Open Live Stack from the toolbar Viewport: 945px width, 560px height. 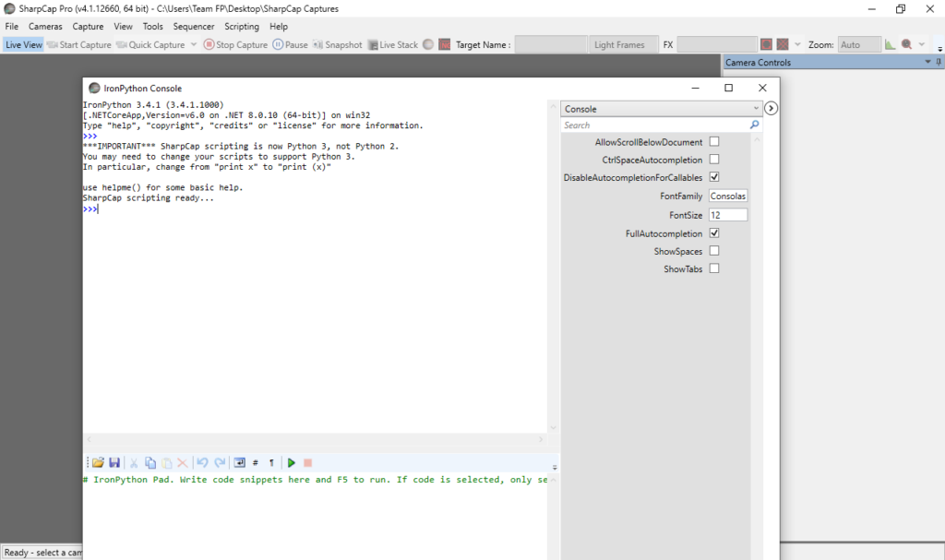coord(393,44)
